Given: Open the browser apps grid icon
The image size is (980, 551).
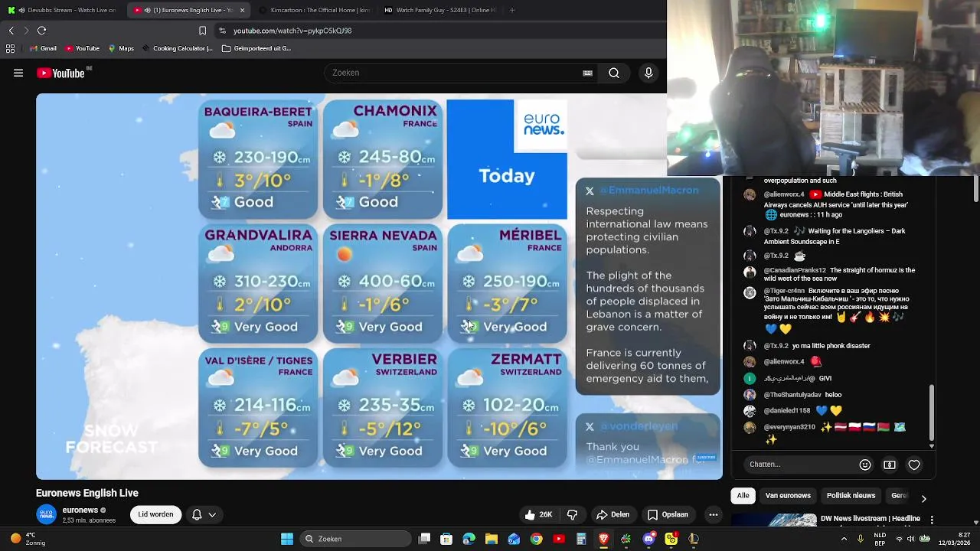Looking at the screenshot, I should click(x=10, y=48).
